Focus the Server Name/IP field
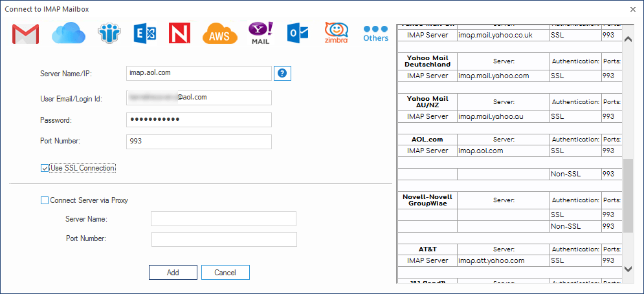The height and width of the screenshot is (294, 644). point(199,74)
